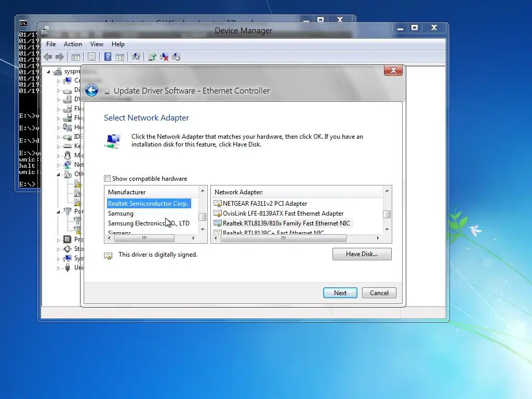Select the Keyboards category keyboard icon
The width and height of the screenshot is (532, 399).
click(68, 146)
